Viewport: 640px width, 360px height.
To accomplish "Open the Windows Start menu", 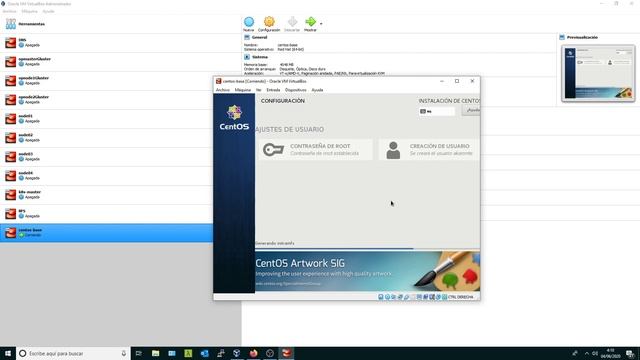I will click(x=8, y=353).
